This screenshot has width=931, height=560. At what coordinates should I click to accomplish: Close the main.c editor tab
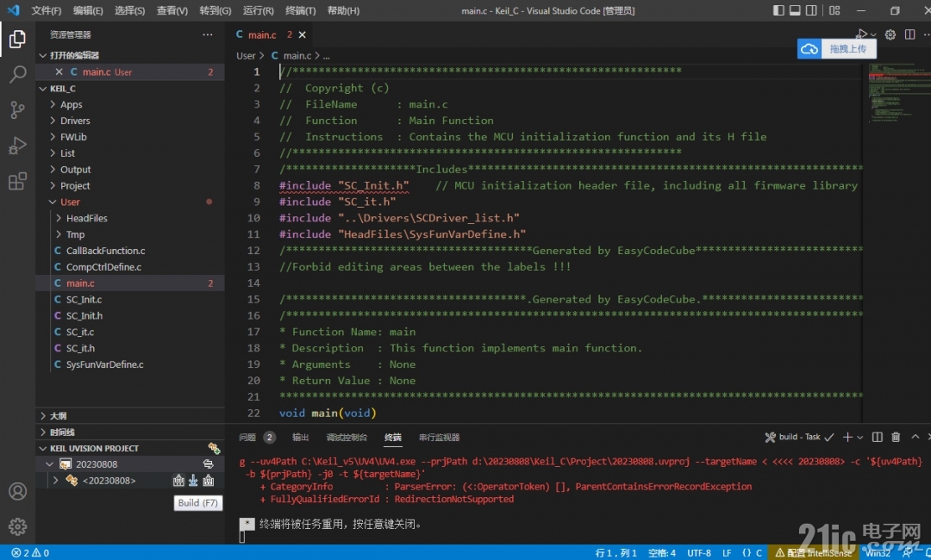(x=303, y=34)
